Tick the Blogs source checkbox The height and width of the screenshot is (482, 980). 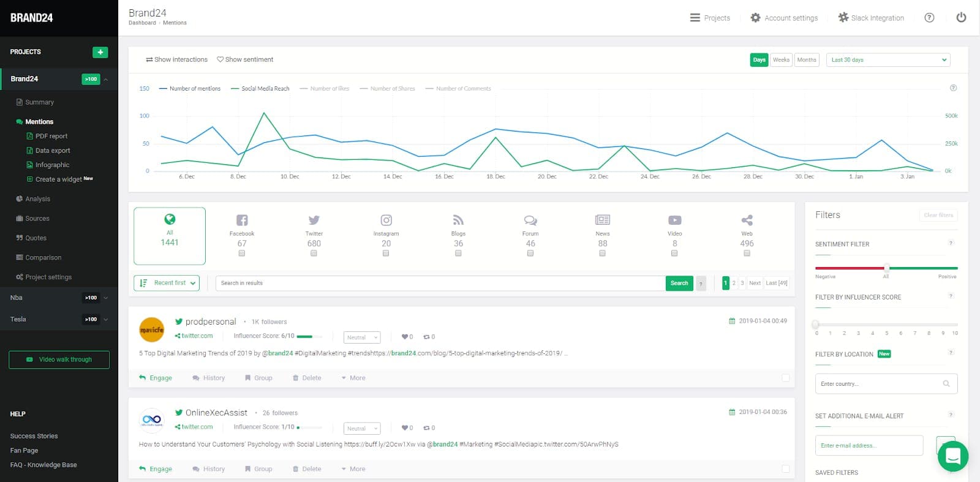(x=458, y=253)
